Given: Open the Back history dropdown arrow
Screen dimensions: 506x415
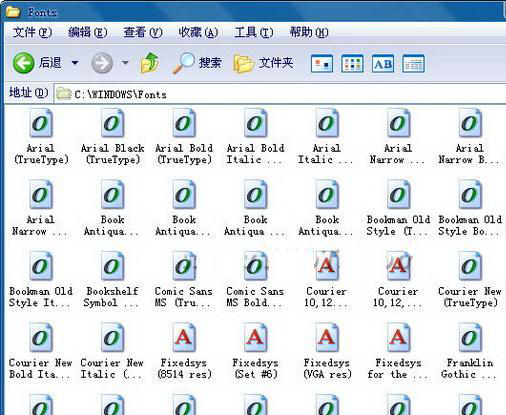Looking at the screenshot, I should point(75,63).
